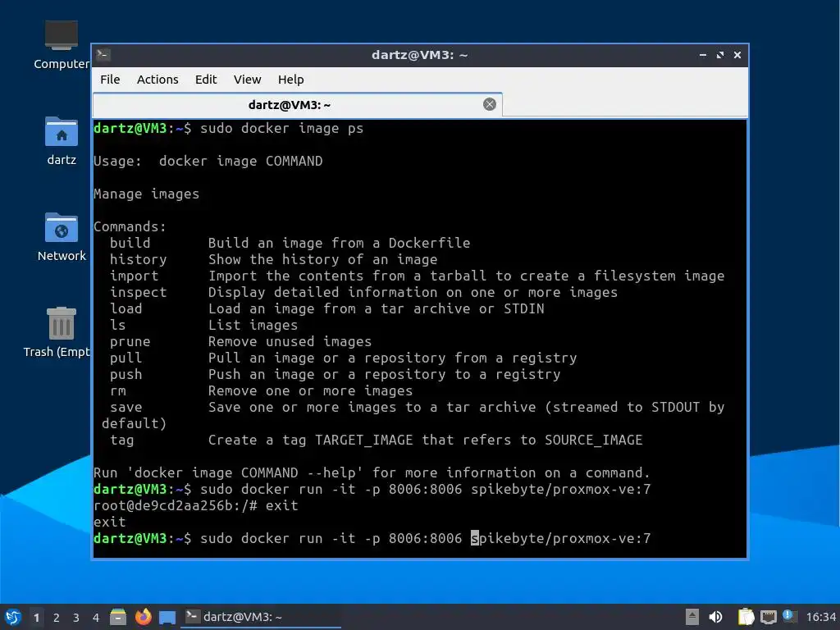Open the Network desktop icon
Viewport: 840px width, 630px height.
tap(61, 237)
